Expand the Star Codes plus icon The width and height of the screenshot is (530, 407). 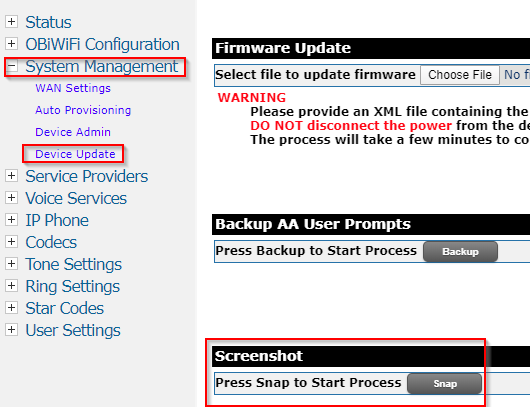point(11,308)
